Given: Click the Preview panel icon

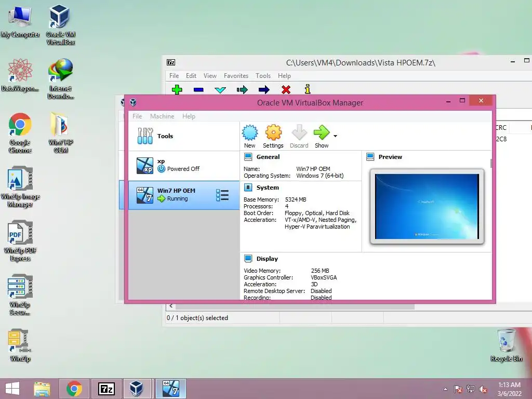Looking at the screenshot, I should 370,157.
